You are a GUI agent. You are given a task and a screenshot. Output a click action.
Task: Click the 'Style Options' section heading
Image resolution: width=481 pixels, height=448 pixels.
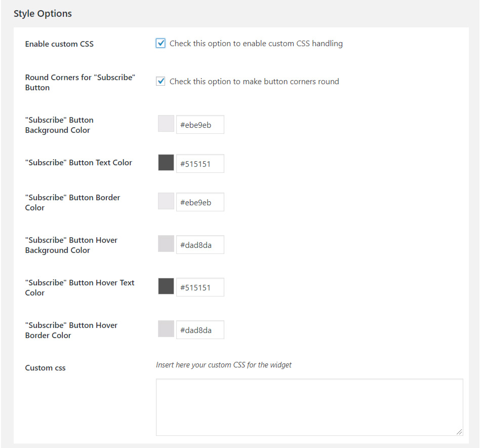43,14
